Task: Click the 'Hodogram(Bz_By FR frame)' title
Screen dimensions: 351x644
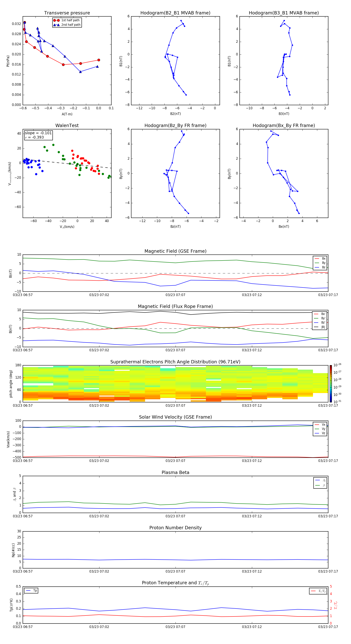Action: pos(175,125)
